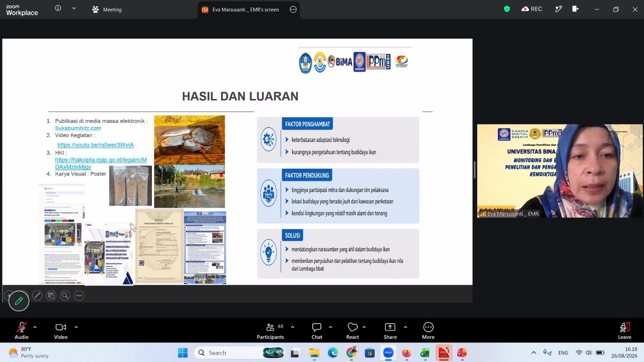Open the volume speaker tray icon
This screenshot has width=644, height=362.
(589, 353)
